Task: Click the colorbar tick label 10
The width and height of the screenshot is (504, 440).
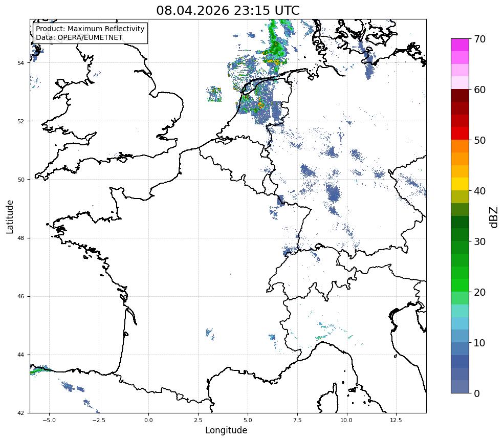Action: (479, 343)
